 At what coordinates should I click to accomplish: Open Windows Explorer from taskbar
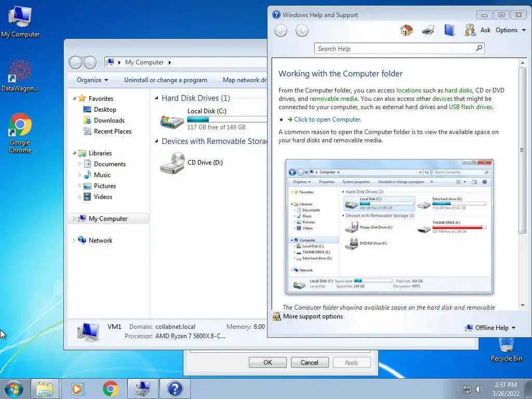click(x=45, y=389)
